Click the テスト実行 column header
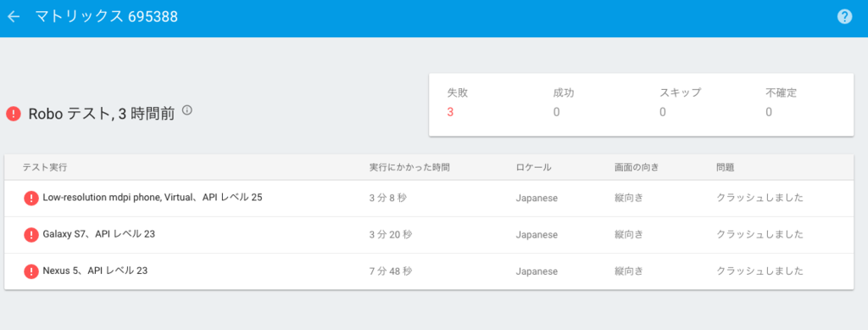Viewport: 868px width, 330px height. tap(45, 167)
